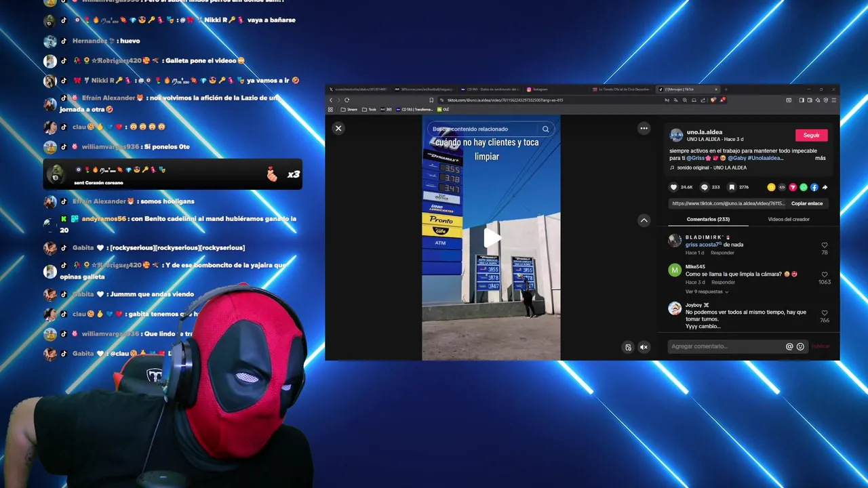This screenshot has height=488, width=868.
Task: Switch to Videos del creador tab
Action: 789,220
